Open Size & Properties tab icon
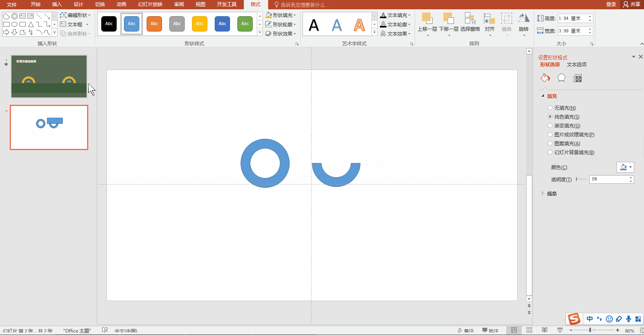The height and width of the screenshot is (335, 644). (x=578, y=78)
